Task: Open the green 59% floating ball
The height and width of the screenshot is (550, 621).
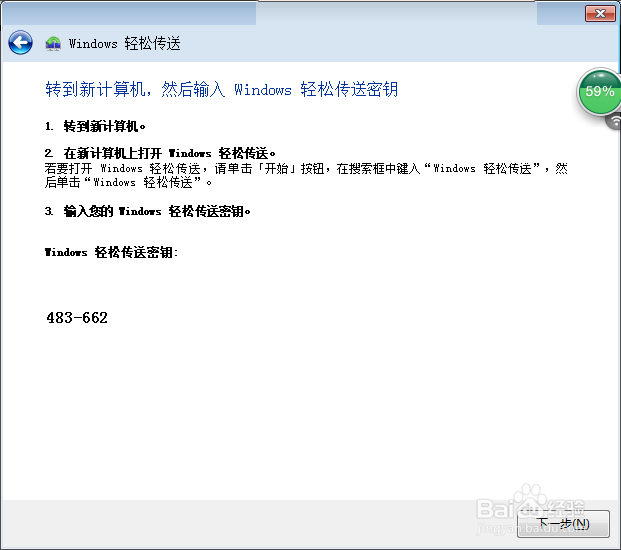Action: [x=599, y=91]
